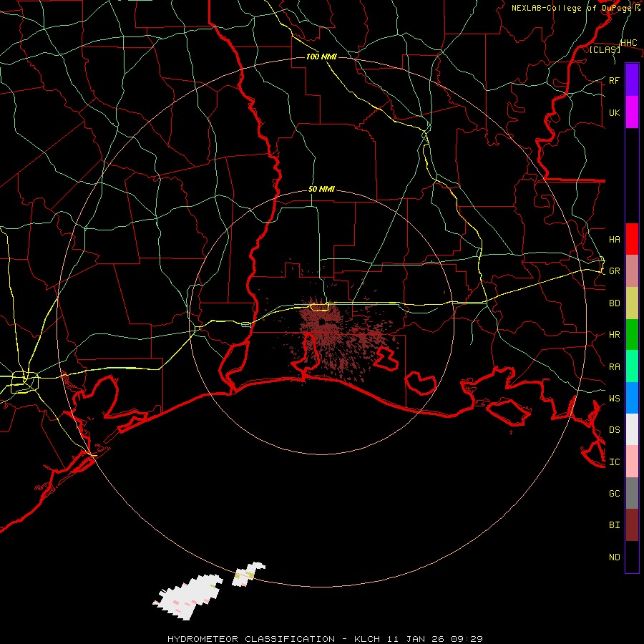Viewport: 644px width, 644px height.
Task: Click the "BD" legend label
Action: [x=614, y=303]
